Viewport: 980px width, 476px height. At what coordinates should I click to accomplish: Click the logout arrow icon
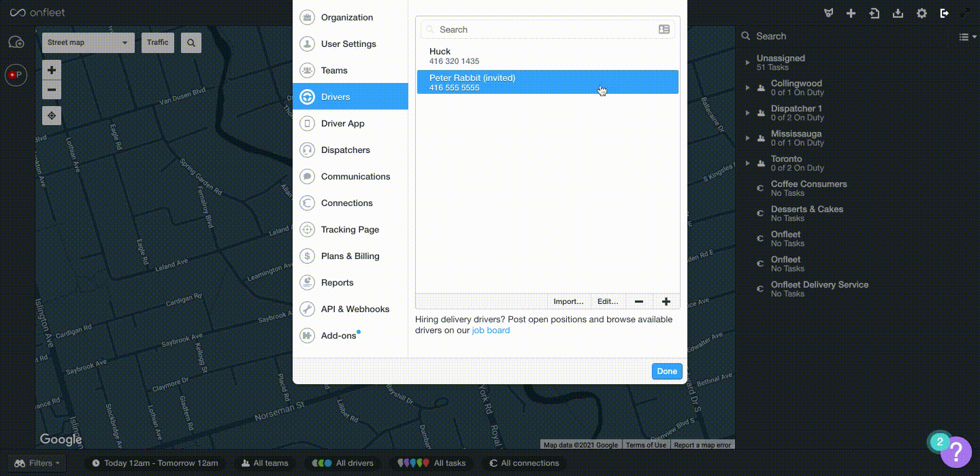click(x=944, y=14)
